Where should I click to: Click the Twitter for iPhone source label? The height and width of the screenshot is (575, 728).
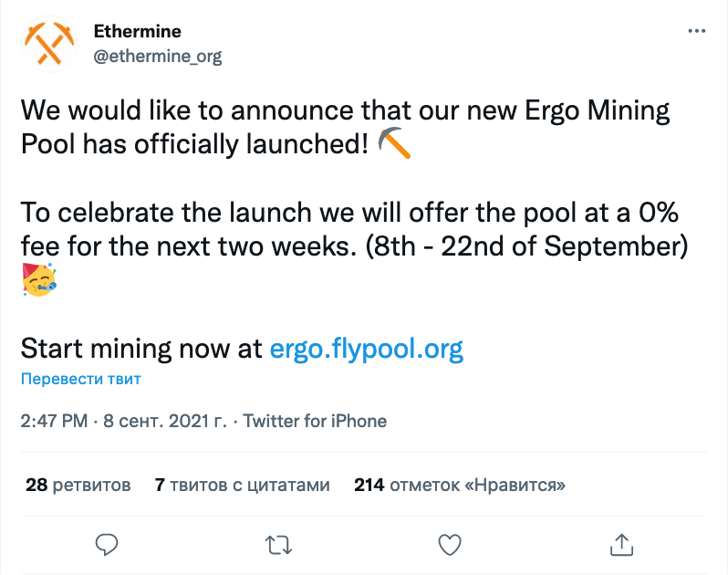pyautogui.click(x=315, y=421)
